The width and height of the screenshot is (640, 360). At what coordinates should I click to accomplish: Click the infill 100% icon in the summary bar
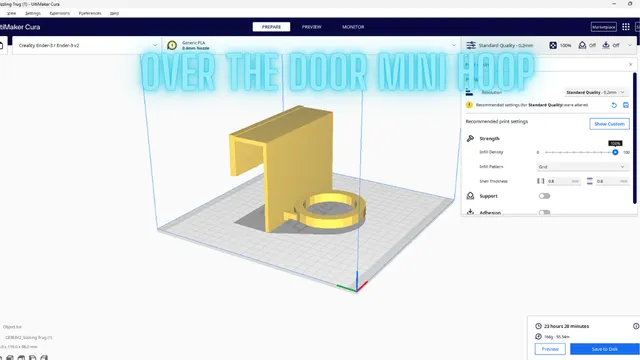[553, 45]
